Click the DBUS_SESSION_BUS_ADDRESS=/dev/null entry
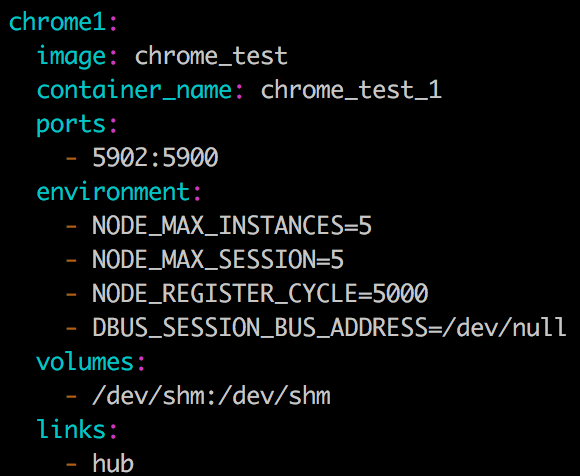The image size is (580, 476). pyautogui.click(x=329, y=327)
